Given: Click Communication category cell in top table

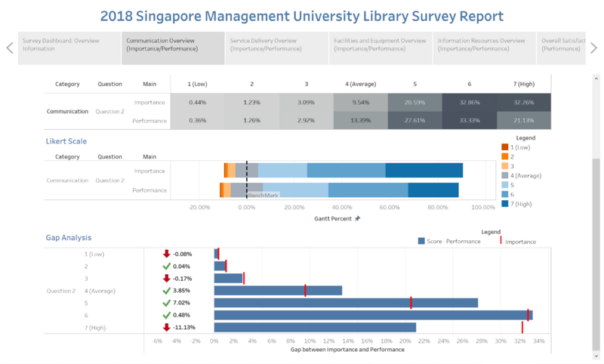Looking at the screenshot, I should 67,111.
